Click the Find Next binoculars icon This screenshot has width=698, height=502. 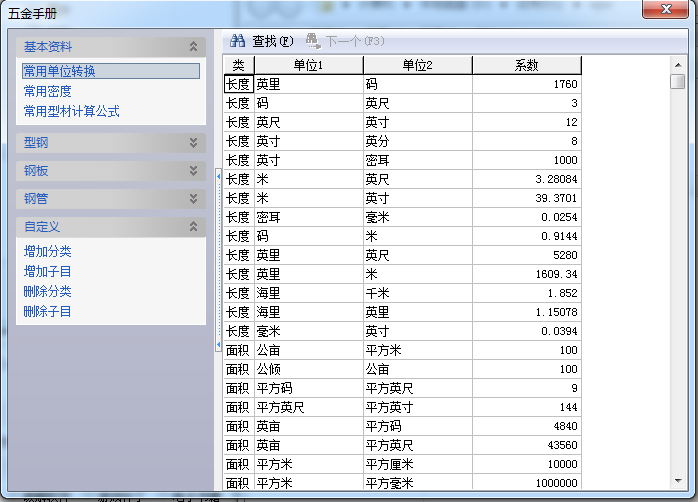313,41
